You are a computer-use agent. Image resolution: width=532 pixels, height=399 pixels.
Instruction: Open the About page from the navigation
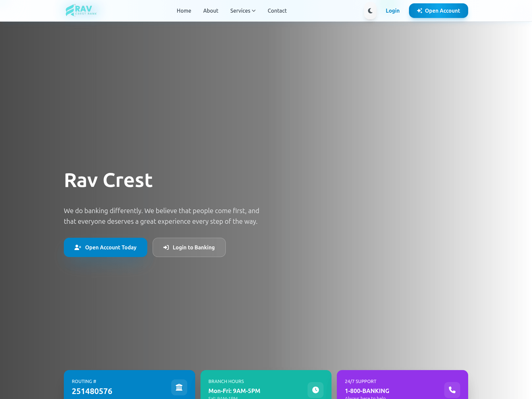coord(210,11)
